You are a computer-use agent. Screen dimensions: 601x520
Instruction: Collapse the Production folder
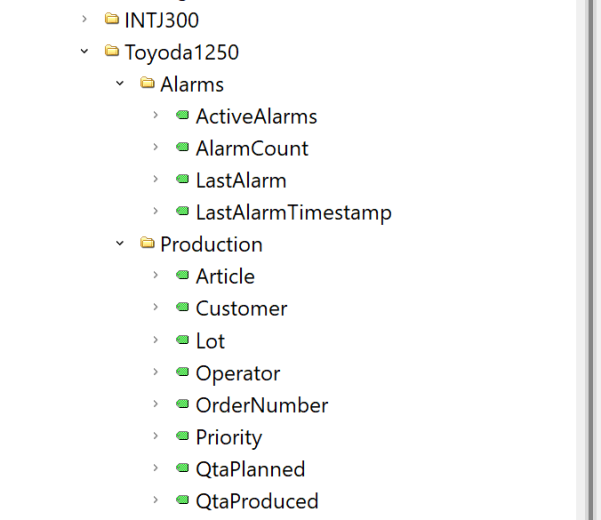tap(120, 244)
